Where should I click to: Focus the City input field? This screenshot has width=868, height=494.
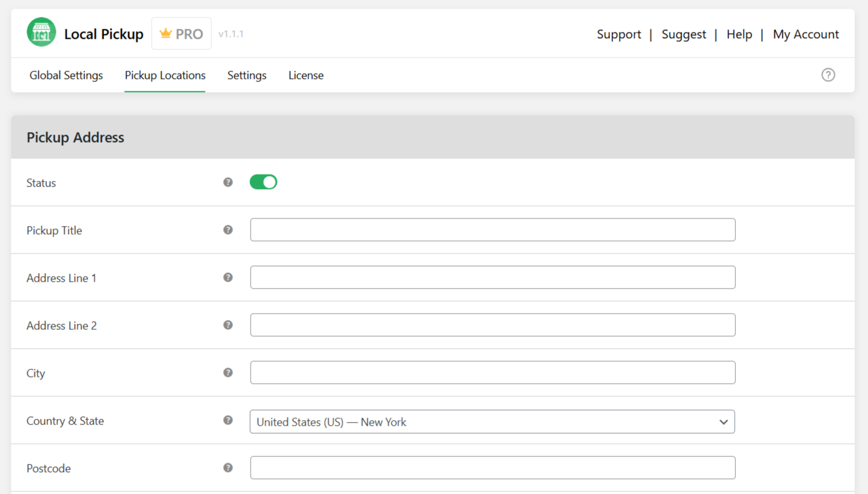(493, 373)
